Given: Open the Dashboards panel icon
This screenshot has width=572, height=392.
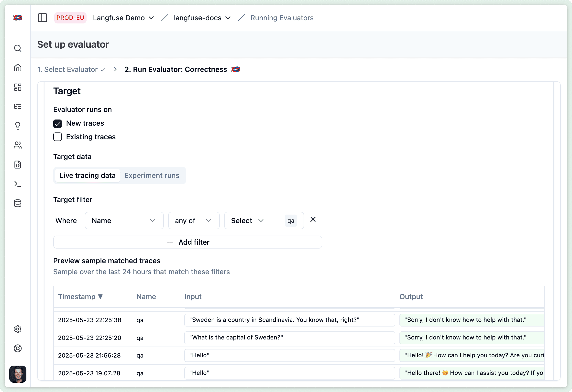Looking at the screenshot, I should coord(17,87).
